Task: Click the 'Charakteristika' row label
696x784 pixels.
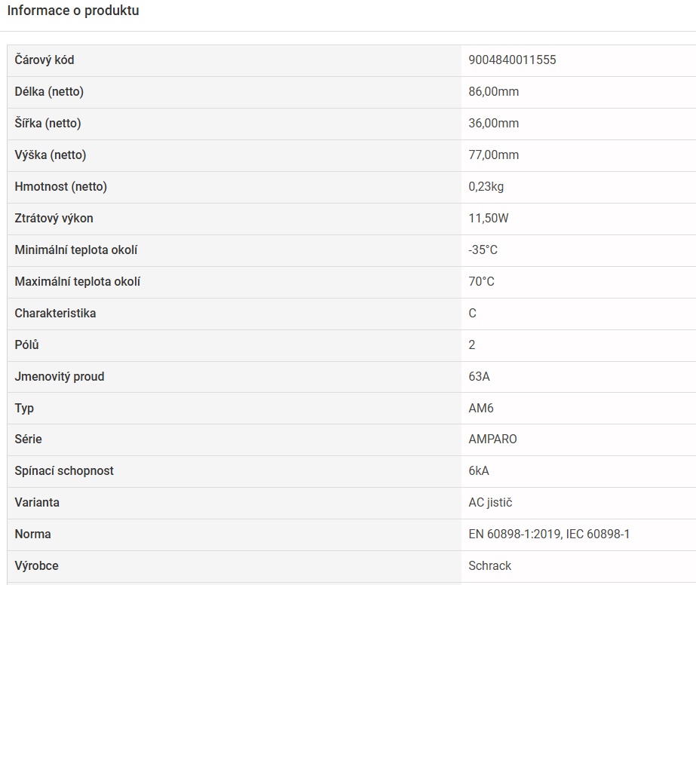Action: pos(55,314)
